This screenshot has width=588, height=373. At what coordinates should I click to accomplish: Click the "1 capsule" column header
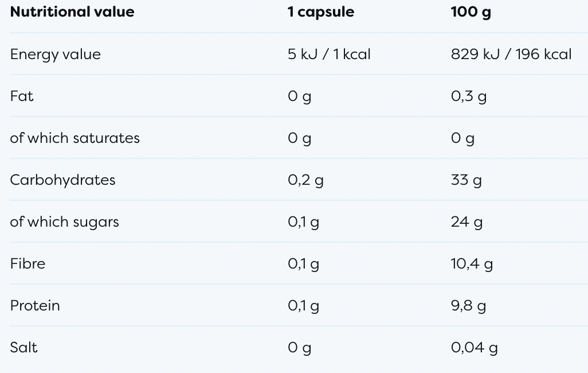[x=321, y=12]
